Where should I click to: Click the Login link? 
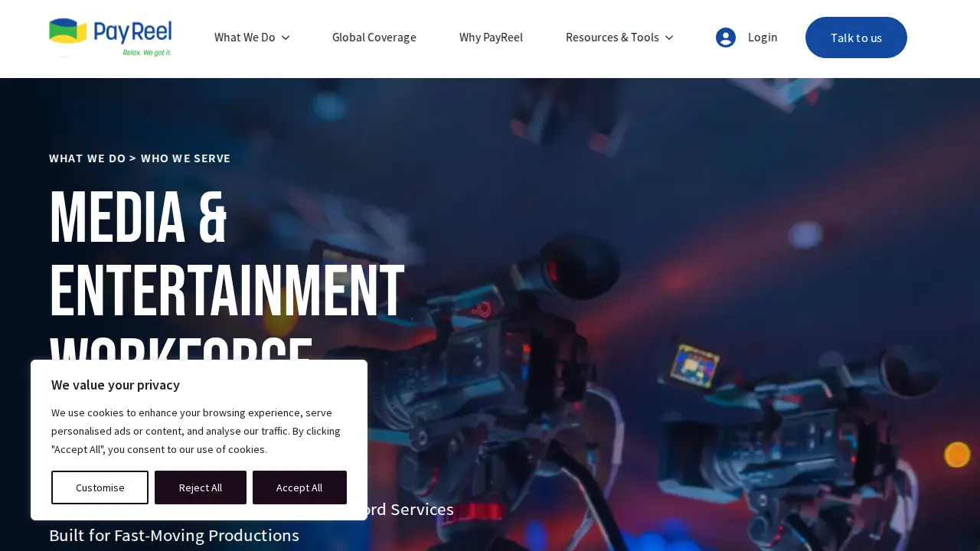[763, 37]
